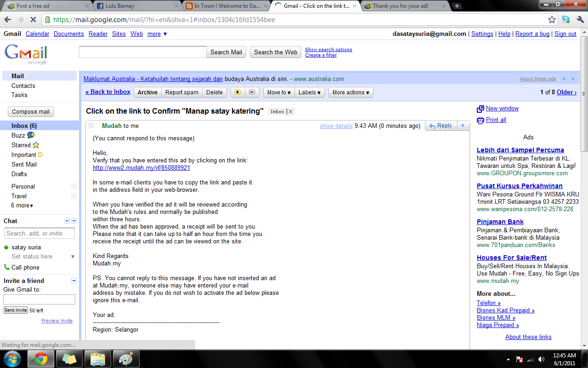
Task: Click the Delete button
Action: [215, 92]
